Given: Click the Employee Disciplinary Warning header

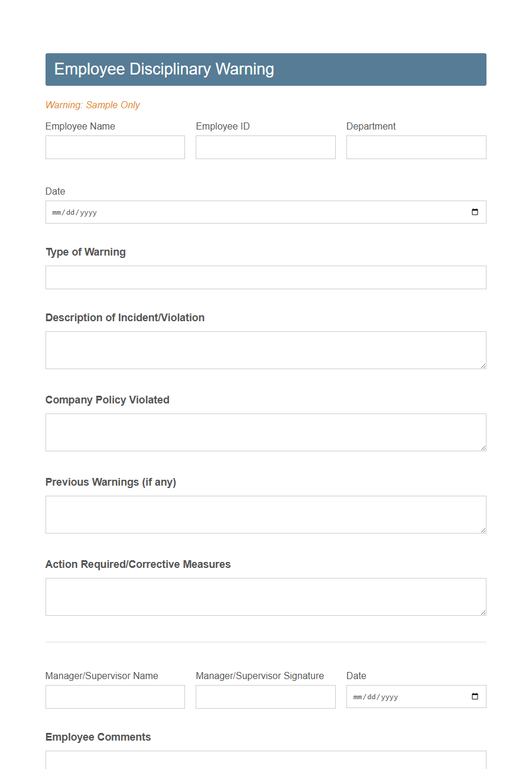Looking at the screenshot, I should [164, 69].
